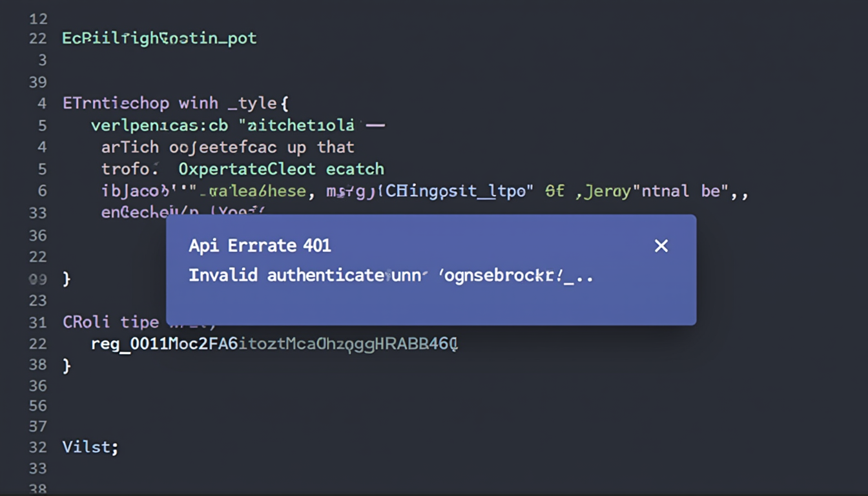Click gutter line number 23

[38, 300]
